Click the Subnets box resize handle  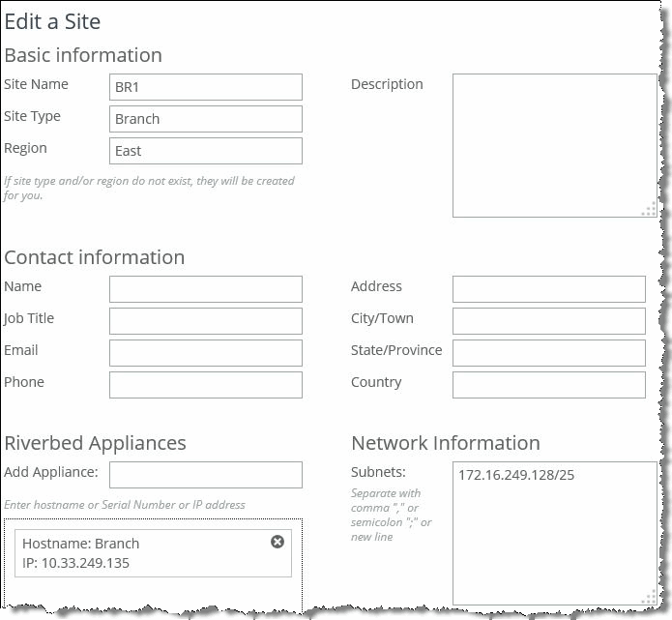(650, 599)
